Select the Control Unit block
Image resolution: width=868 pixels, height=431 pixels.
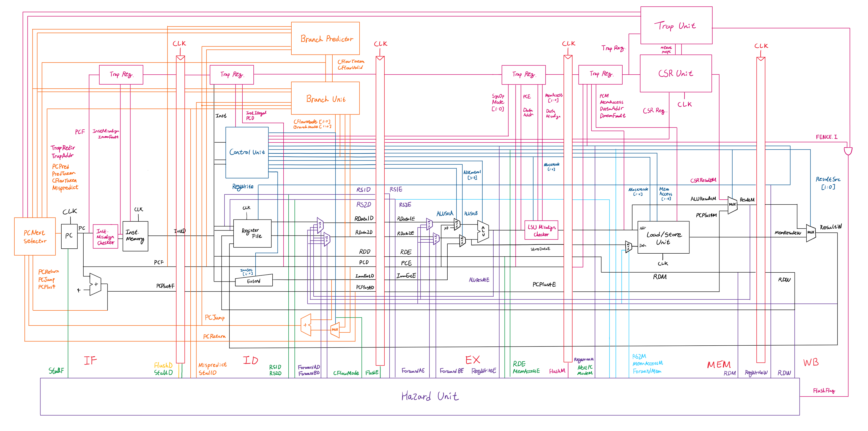coord(247,153)
